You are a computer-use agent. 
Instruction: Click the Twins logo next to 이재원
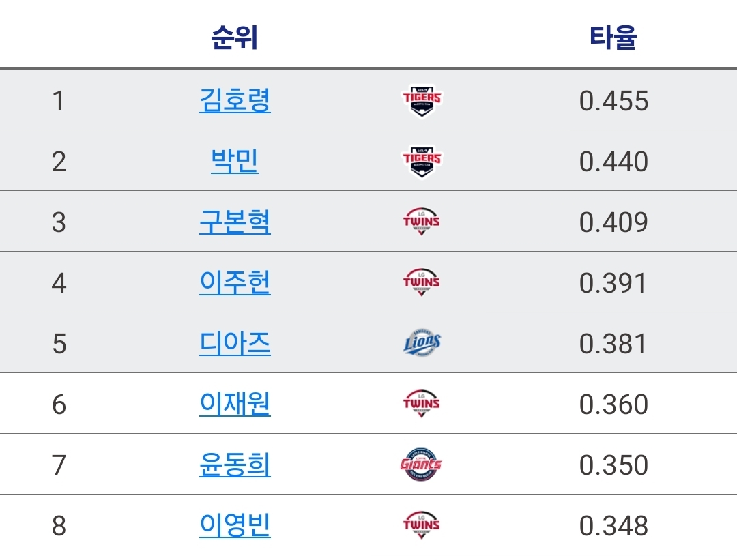pos(422,403)
